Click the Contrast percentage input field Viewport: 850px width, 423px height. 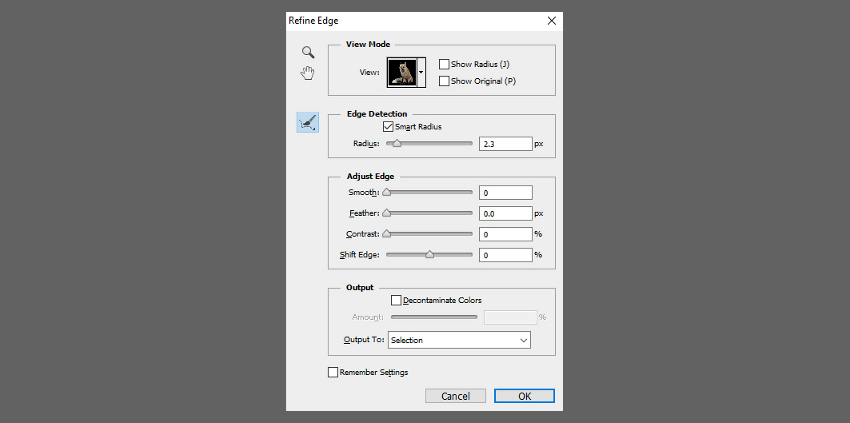click(506, 234)
